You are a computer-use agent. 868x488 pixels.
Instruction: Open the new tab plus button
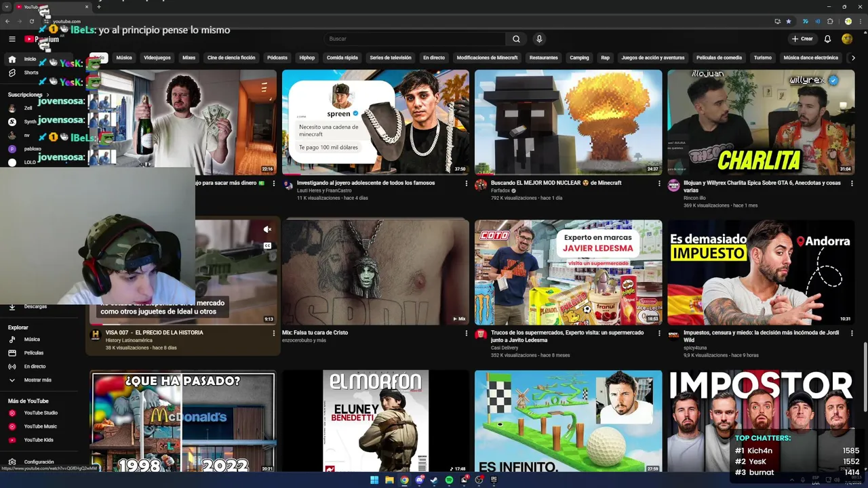(99, 7)
